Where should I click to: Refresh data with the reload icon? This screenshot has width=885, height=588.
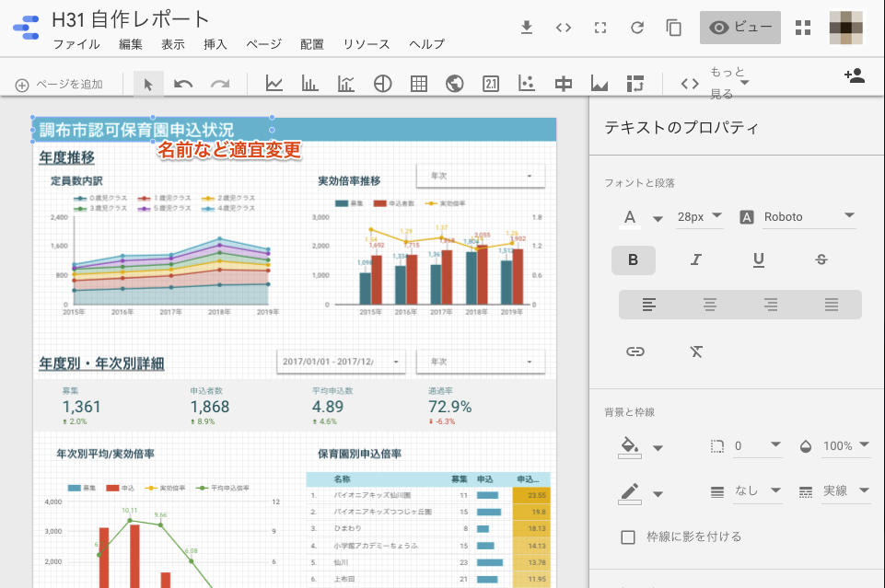(637, 27)
